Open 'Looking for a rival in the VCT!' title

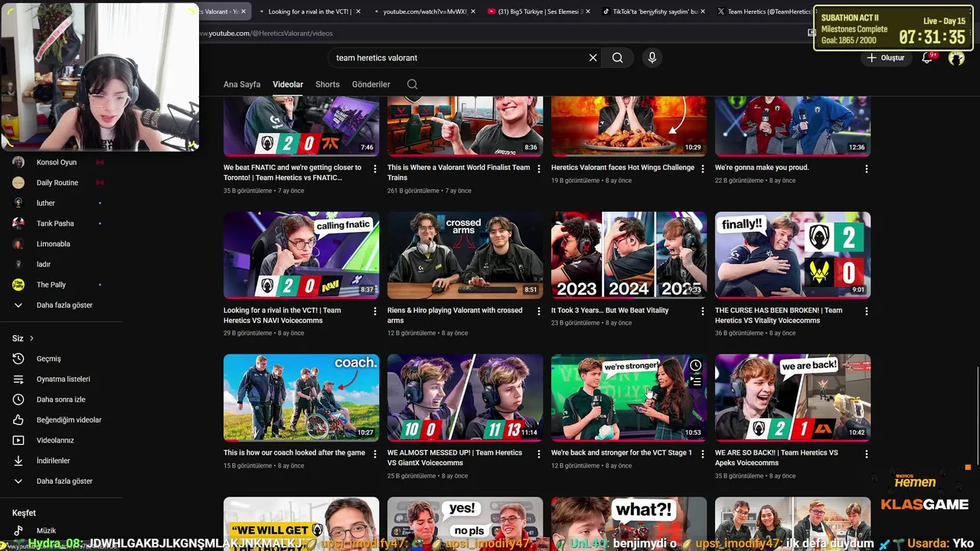283,315
